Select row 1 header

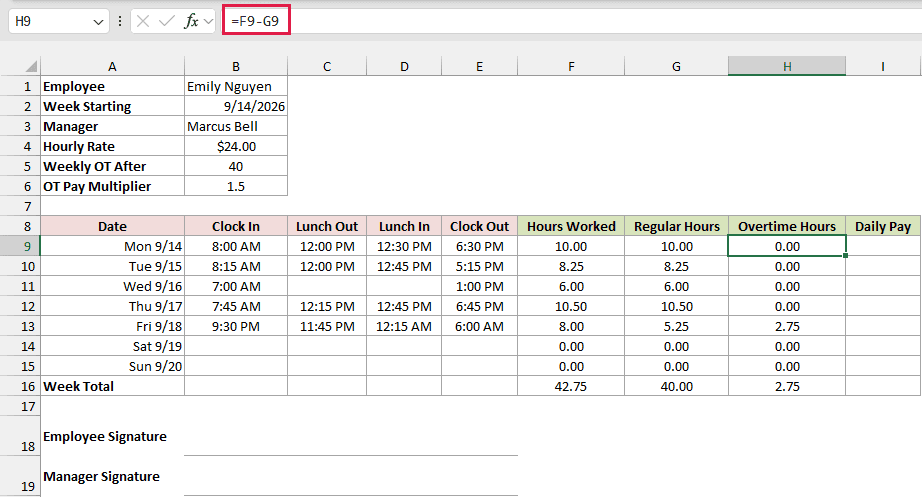(20, 86)
